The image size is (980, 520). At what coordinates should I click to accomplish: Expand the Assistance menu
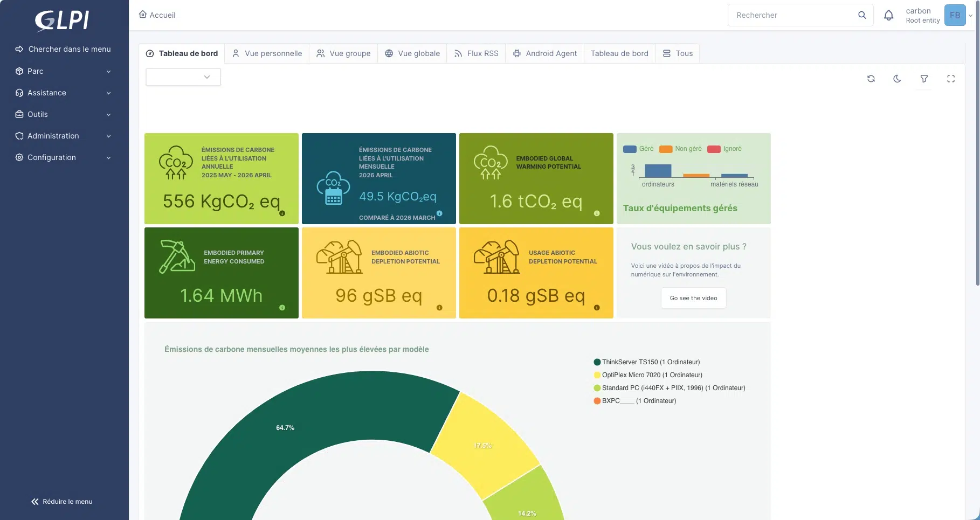63,93
